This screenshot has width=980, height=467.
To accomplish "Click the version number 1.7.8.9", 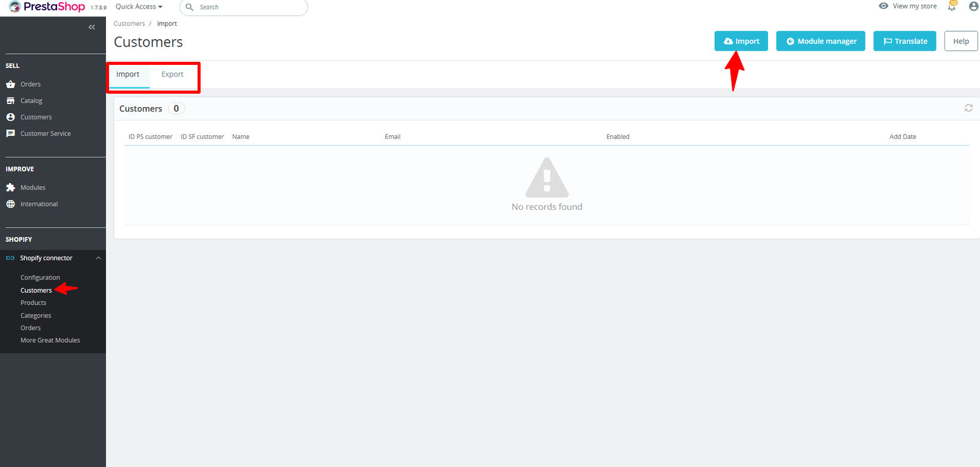I will pyautogui.click(x=99, y=8).
